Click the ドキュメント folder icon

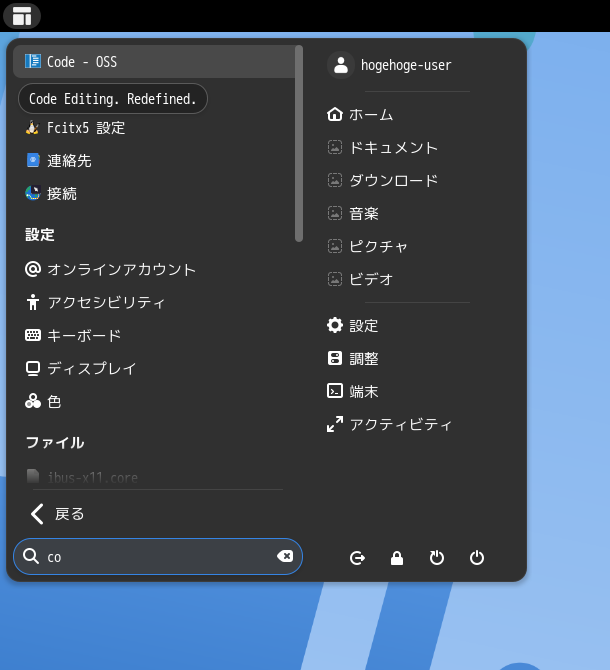pyautogui.click(x=335, y=147)
